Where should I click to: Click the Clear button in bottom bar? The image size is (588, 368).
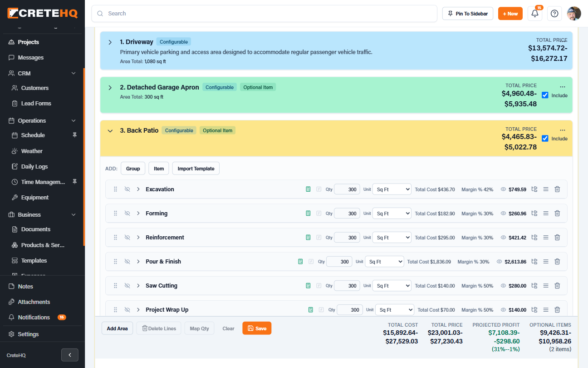pyautogui.click(x=228, y=328)
